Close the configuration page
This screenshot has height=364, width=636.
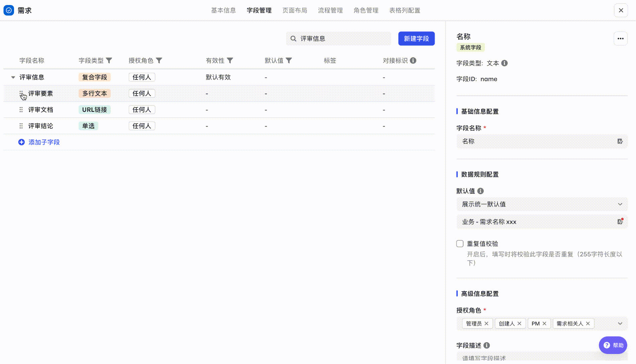tap(621, 10)
